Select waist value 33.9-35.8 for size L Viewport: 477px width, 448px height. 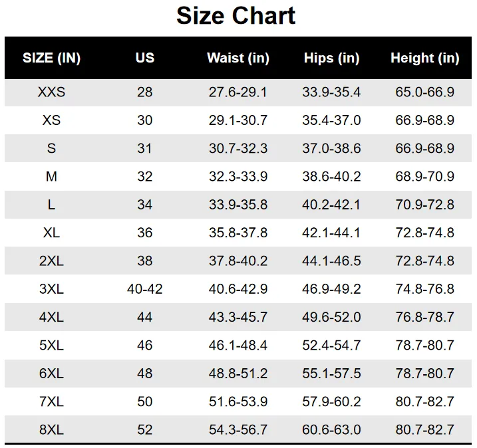point(238,205)
